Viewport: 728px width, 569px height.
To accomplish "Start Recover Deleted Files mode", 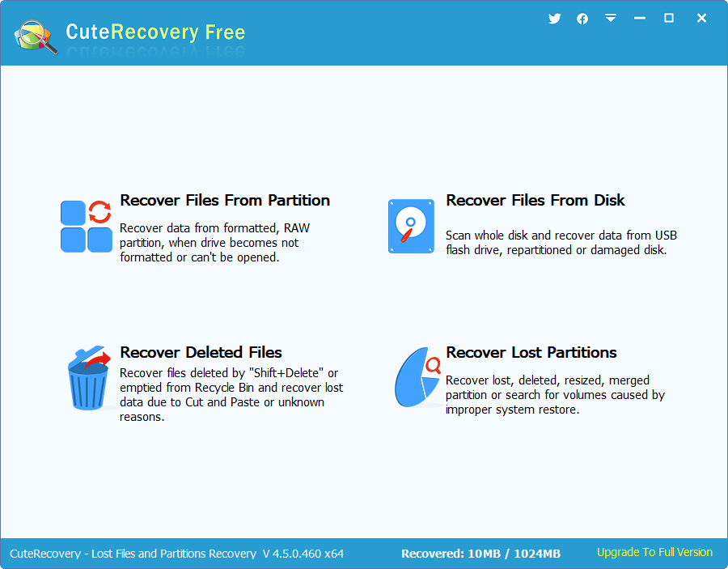I will click(201, 352).
